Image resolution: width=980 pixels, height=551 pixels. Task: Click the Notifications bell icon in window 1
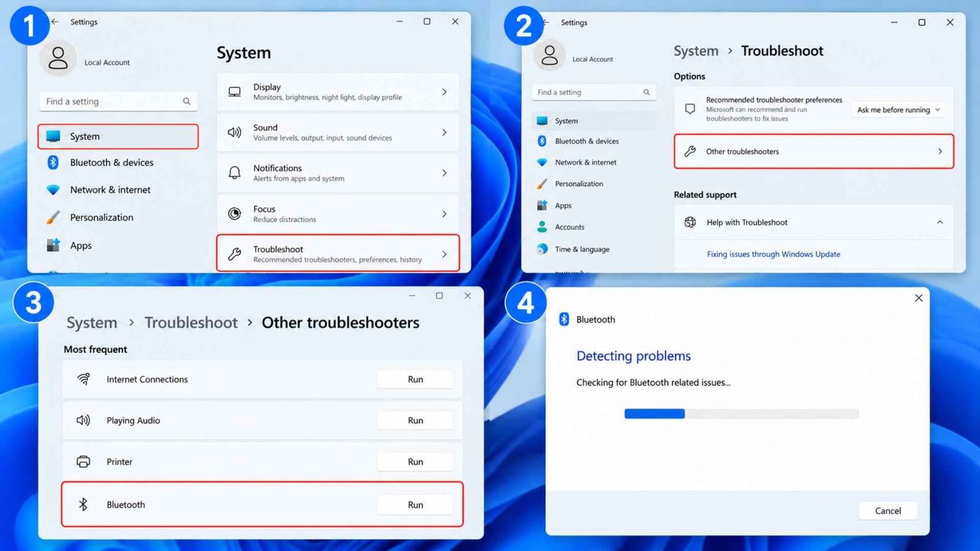pyautogui.click(x=235, y=173)
